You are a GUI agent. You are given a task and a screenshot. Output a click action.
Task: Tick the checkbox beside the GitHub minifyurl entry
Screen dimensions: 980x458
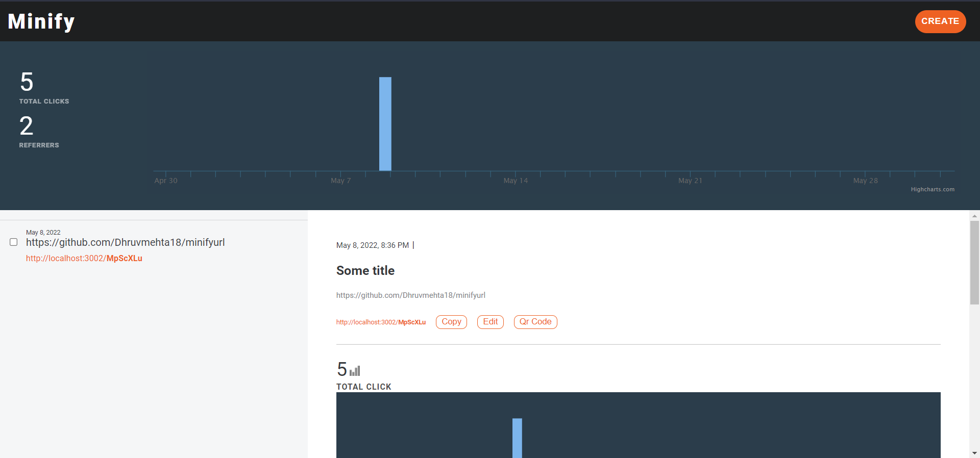14,242
